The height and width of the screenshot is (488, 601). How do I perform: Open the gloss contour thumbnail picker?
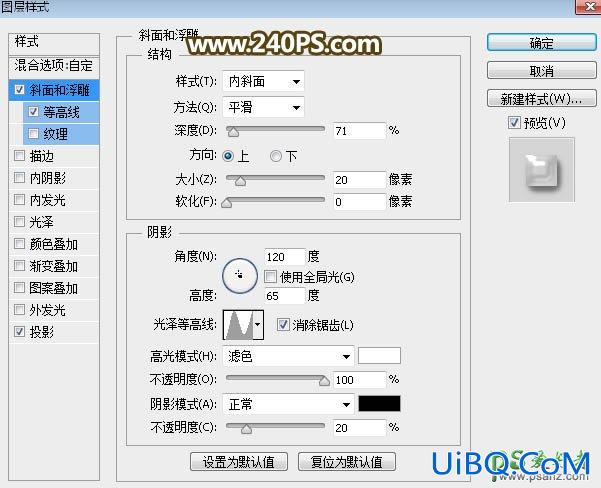coord(238,325)
